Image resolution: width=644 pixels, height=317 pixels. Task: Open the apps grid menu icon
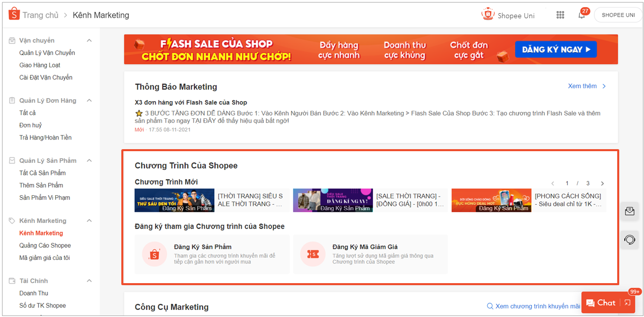tap(560, 15)
